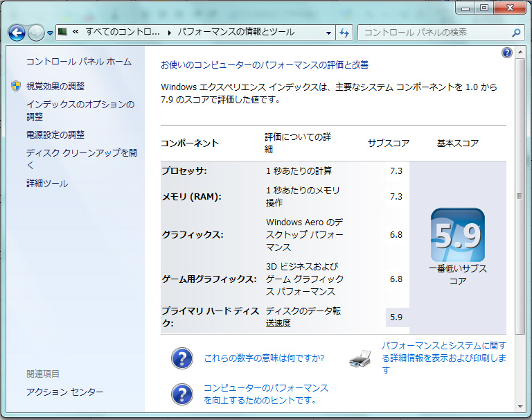Viewport: 532px width, 420px height.
Task: Open the recent pages dropdown arrow
Action: click(50, 33)
